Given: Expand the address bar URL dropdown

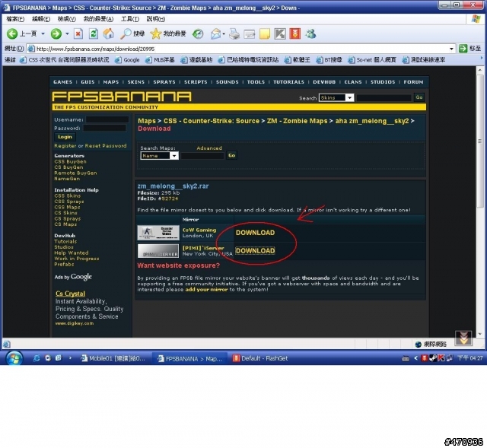Looking at the screenshot, I should click(x=451, y=49).
